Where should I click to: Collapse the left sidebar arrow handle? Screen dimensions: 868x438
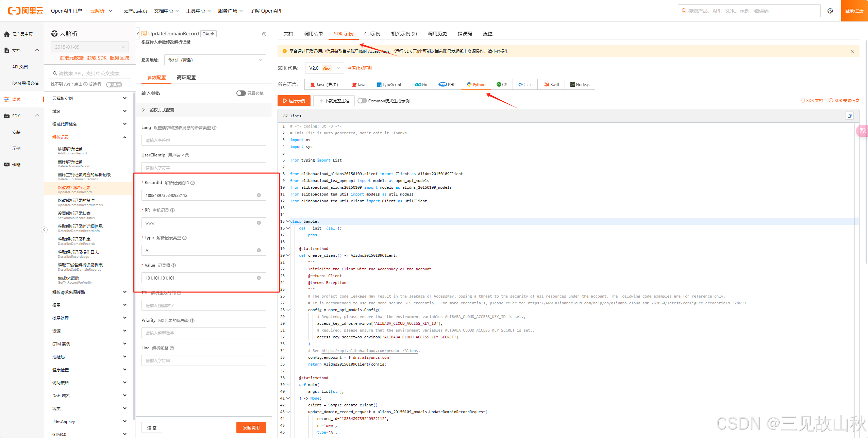click(44, 230)
